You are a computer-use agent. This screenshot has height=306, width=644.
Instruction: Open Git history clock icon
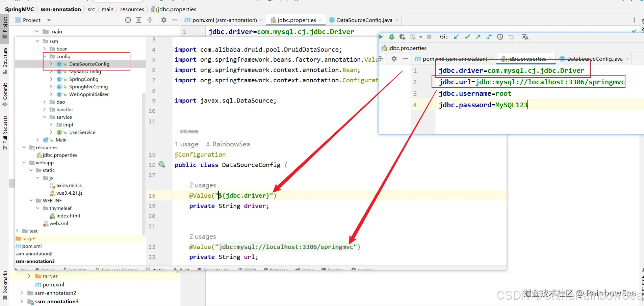coord(500,37)
